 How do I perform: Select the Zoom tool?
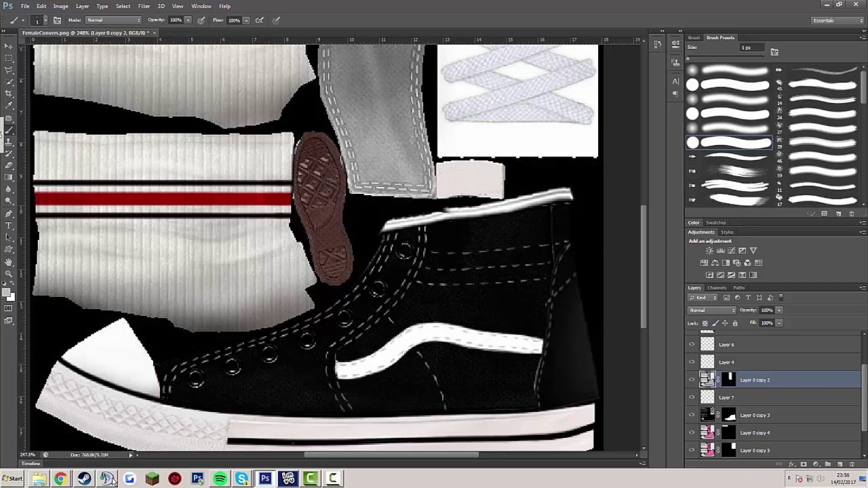(9, 274)
